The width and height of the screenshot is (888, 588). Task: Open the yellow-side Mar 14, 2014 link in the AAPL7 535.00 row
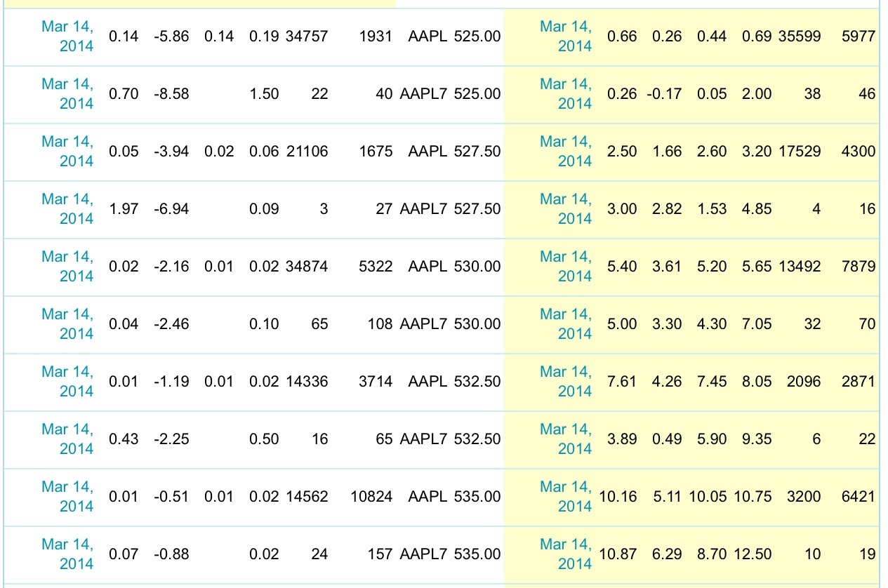(x=566, y=554)
